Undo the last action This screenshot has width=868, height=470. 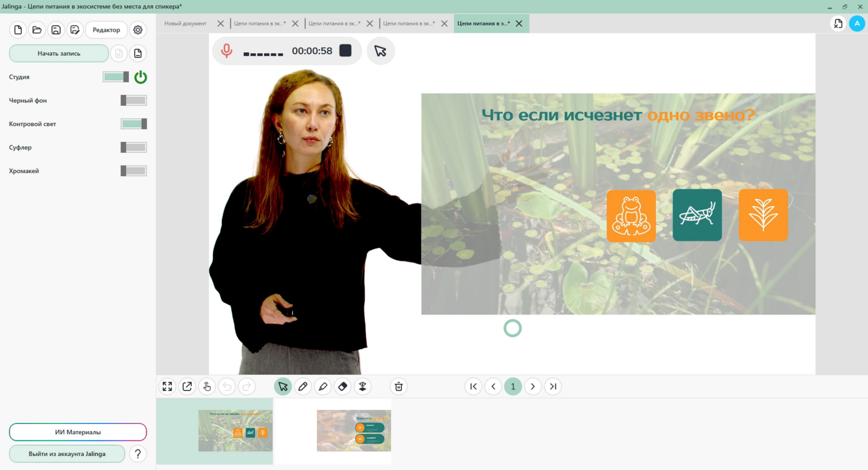(227, 386)
